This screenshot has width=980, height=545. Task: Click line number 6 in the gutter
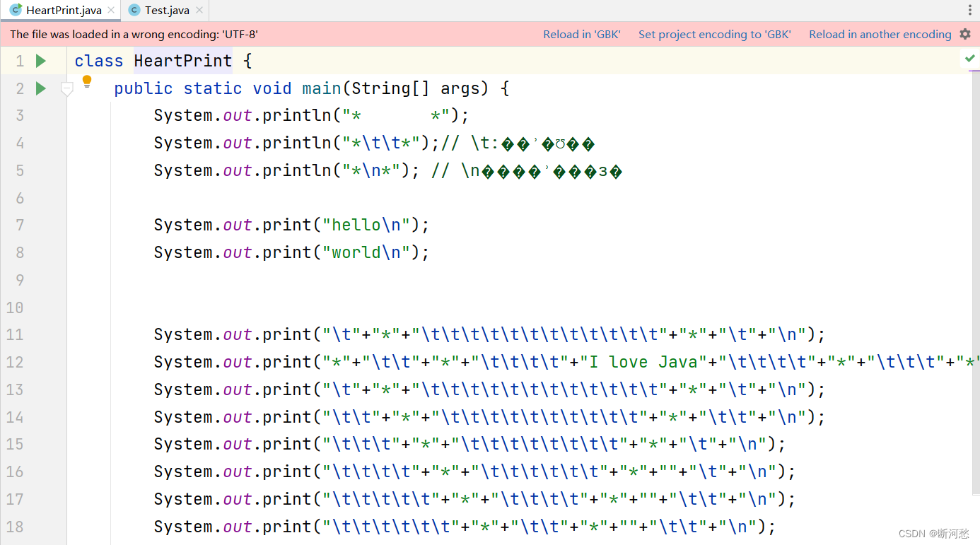click(x=20, y=198)
